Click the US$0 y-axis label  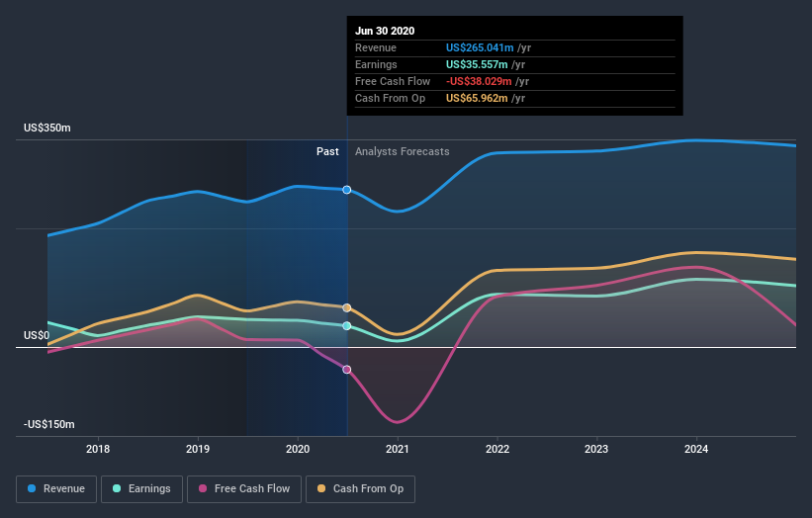[x=37, y=335]
